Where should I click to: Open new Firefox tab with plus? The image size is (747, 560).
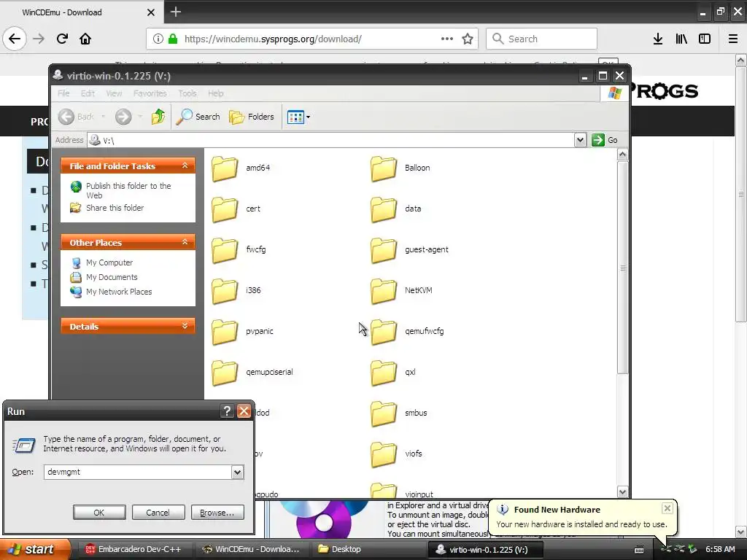tap(175, 12)
